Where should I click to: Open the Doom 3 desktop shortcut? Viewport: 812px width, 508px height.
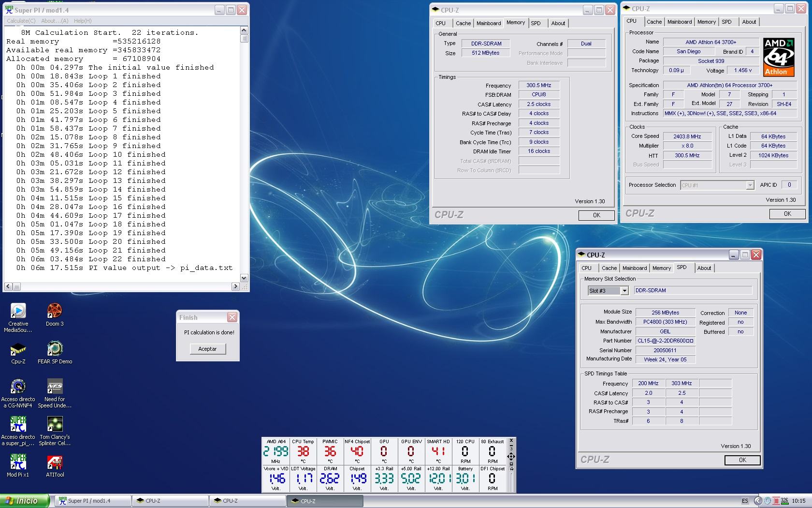coord(55,311)
